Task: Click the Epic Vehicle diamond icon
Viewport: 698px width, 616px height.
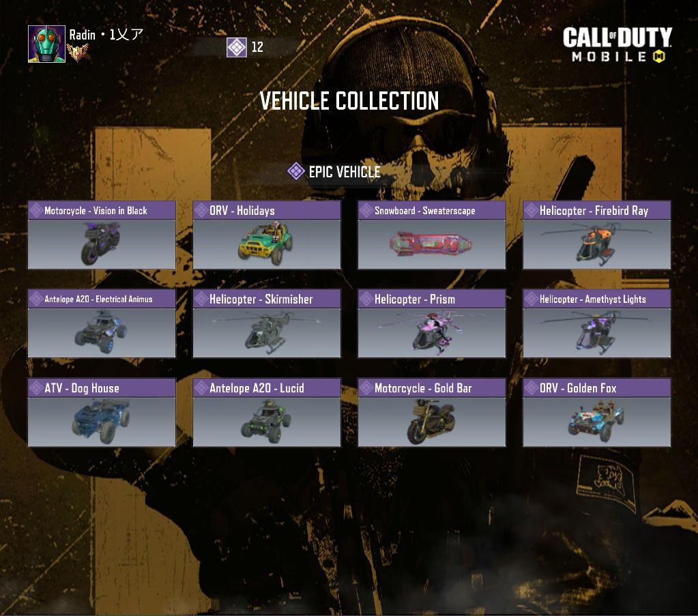Action: click(295, 171)
